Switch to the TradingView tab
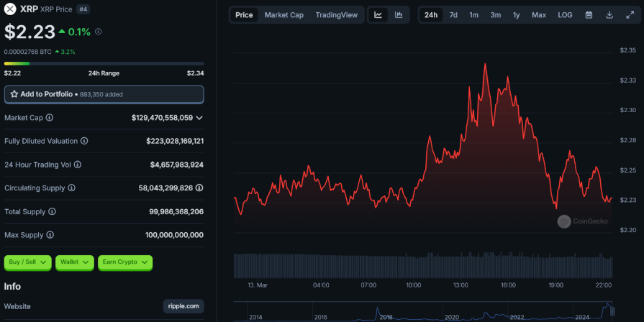Screen dimensions: 644x322 pyautogui.click(x=336, y=15)
